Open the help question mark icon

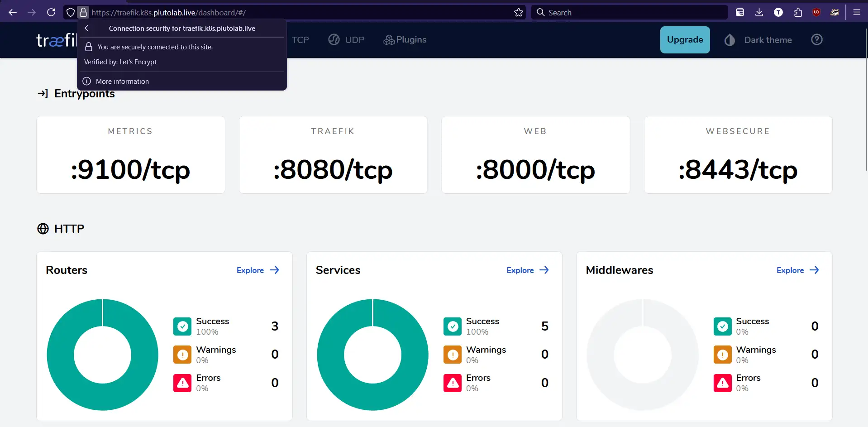(x=816, y=40)
